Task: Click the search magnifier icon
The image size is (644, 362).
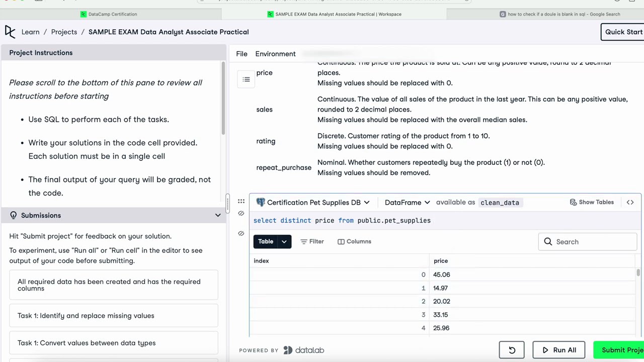Action: (x=548, y=242)
